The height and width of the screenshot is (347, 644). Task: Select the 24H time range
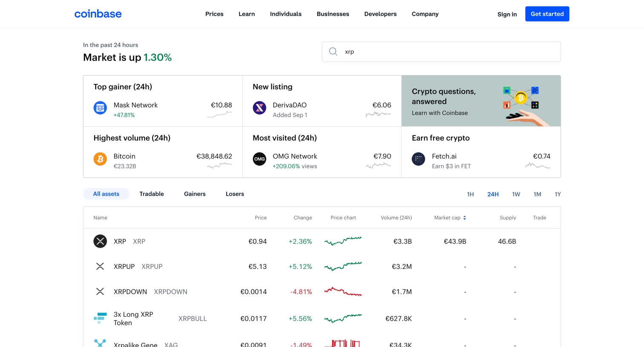pos(493,194)
